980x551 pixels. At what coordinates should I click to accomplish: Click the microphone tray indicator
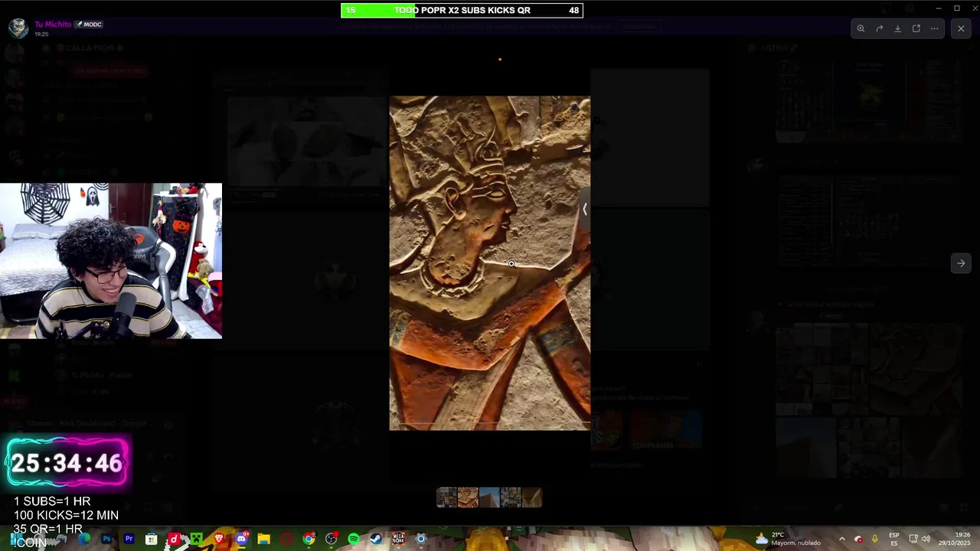click(874, 540)
